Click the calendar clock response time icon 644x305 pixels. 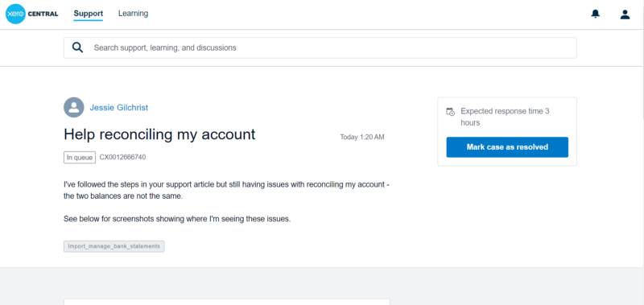[451, 112]
